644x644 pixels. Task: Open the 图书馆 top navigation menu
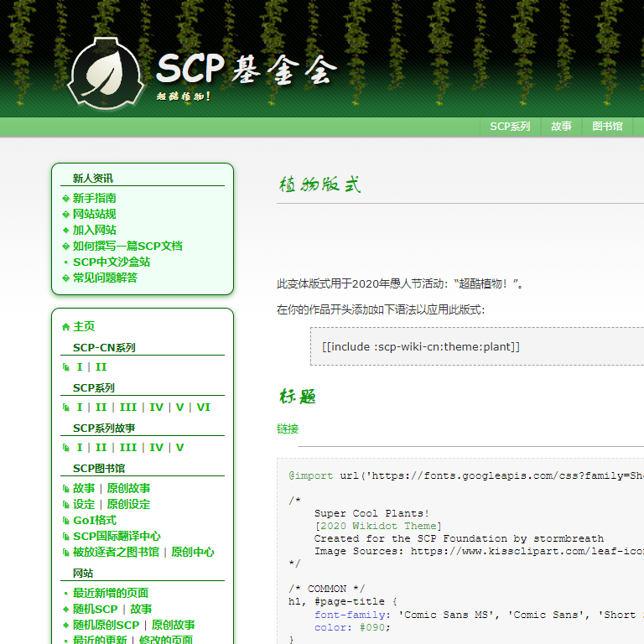coord(607,127)
